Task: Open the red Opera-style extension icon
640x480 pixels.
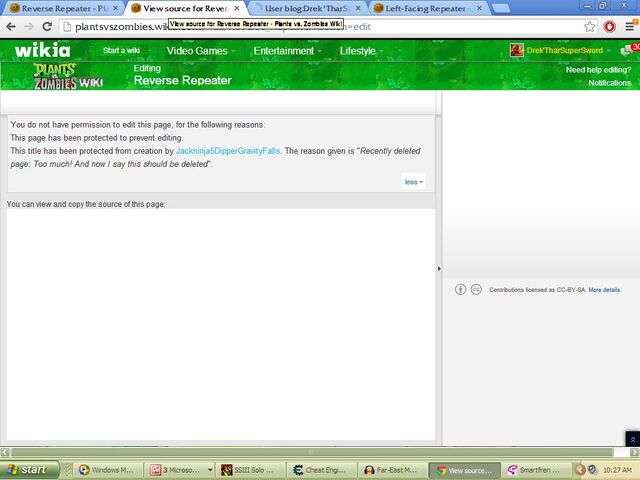Action: 609,27
